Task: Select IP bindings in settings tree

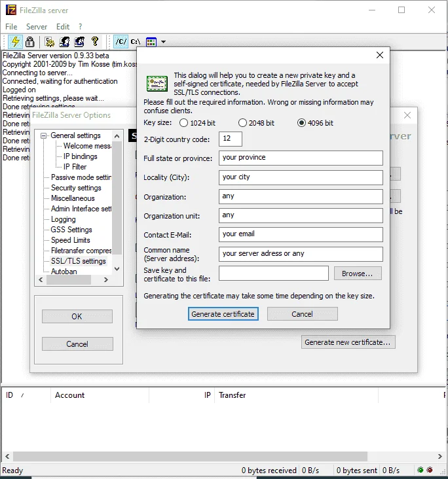Action: pyautogui.click(x=80, y=156)
